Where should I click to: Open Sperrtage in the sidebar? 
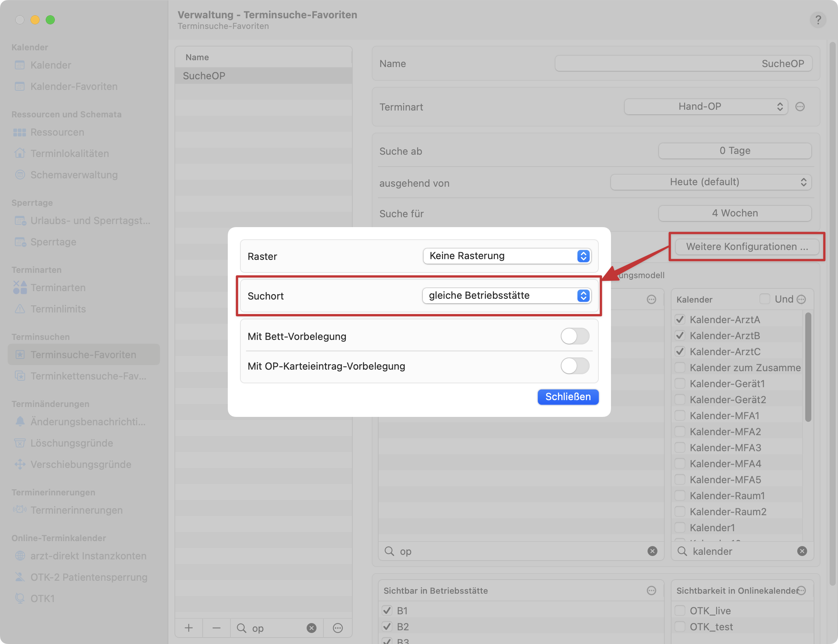click(83, 242)
